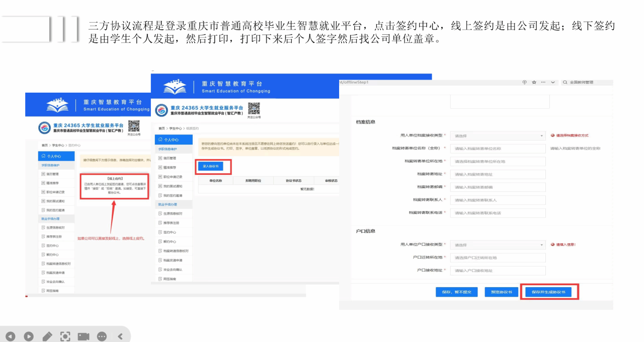This screenshot has height=342, width=644.
Task: Focus the 档案转寄地址 input field
Action: 498,174
